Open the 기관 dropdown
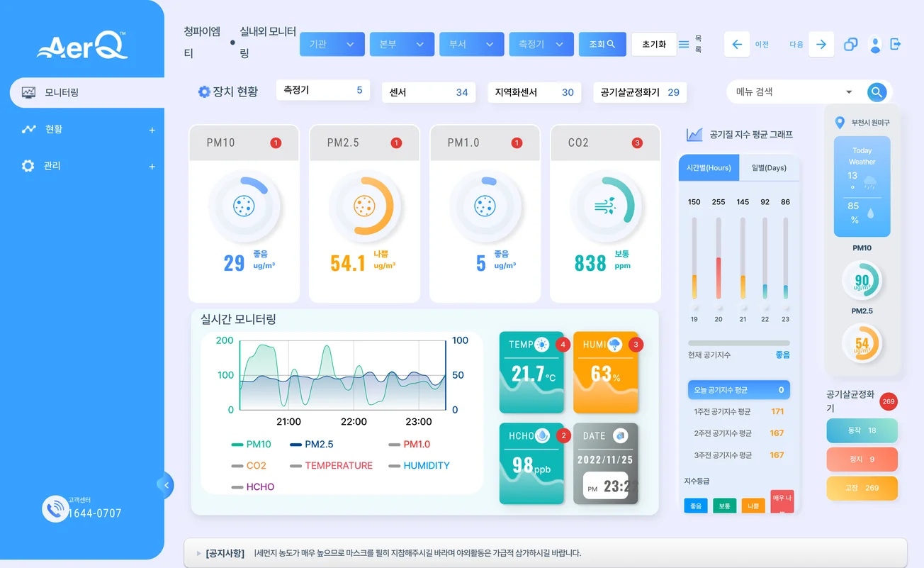The width and height of the screenshot is (924, 568). pos(332,44)
